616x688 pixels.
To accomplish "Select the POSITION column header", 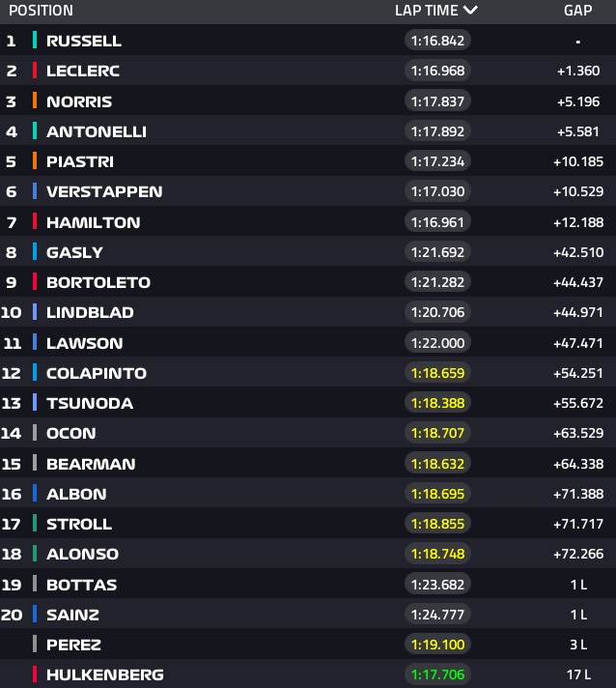I will click(x=41, y=10).
